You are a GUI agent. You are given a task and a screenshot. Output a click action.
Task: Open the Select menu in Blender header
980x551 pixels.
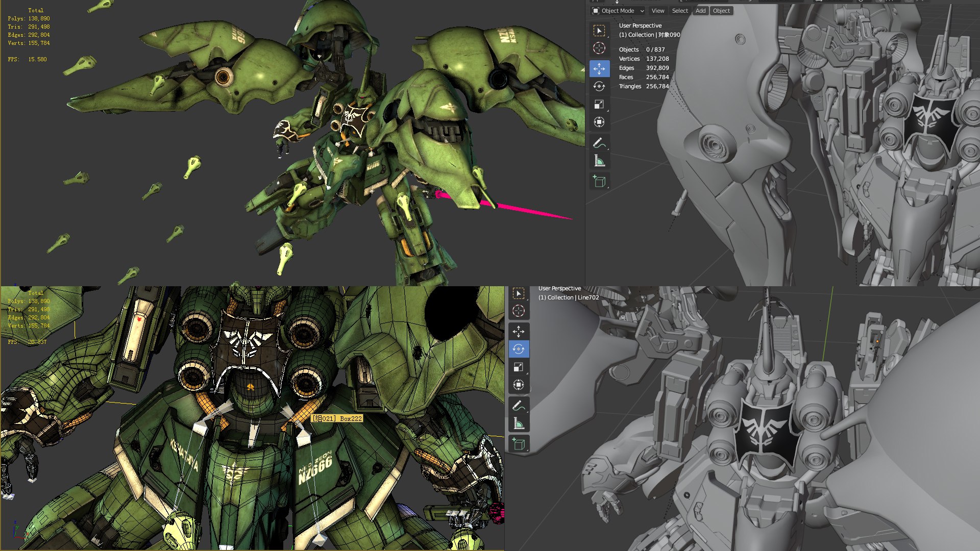coord(680,11)
